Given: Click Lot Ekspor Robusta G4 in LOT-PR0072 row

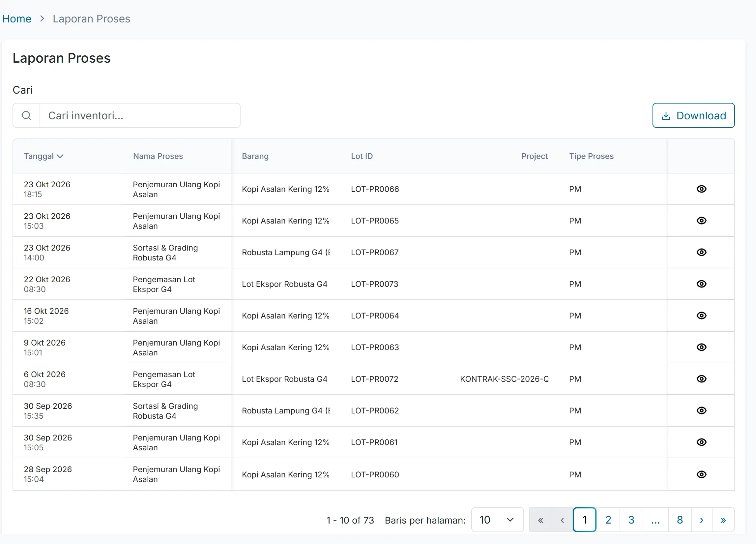Looking at the screenshot, I should (284, 379).
